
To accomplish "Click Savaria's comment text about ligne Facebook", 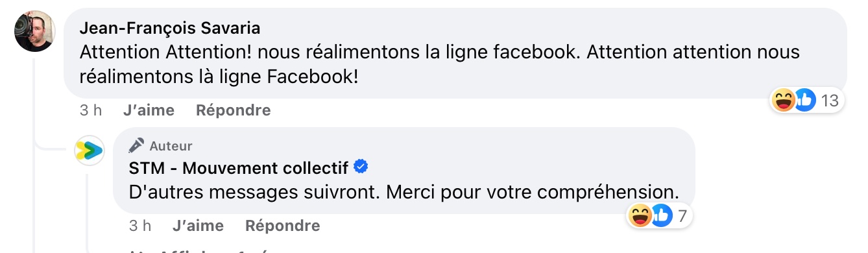I will pyautogui.click(x=440, y=64).
